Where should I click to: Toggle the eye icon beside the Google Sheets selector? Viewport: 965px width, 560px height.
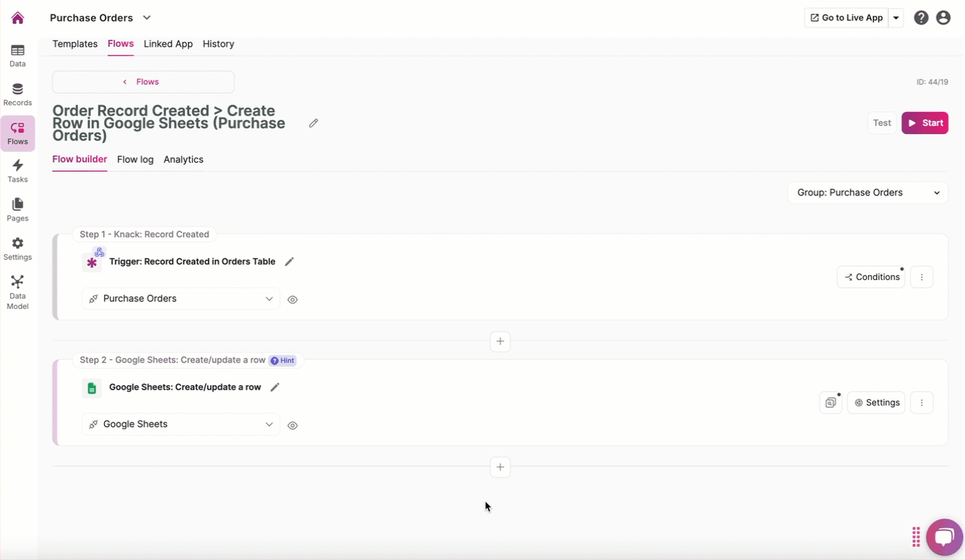293,425
